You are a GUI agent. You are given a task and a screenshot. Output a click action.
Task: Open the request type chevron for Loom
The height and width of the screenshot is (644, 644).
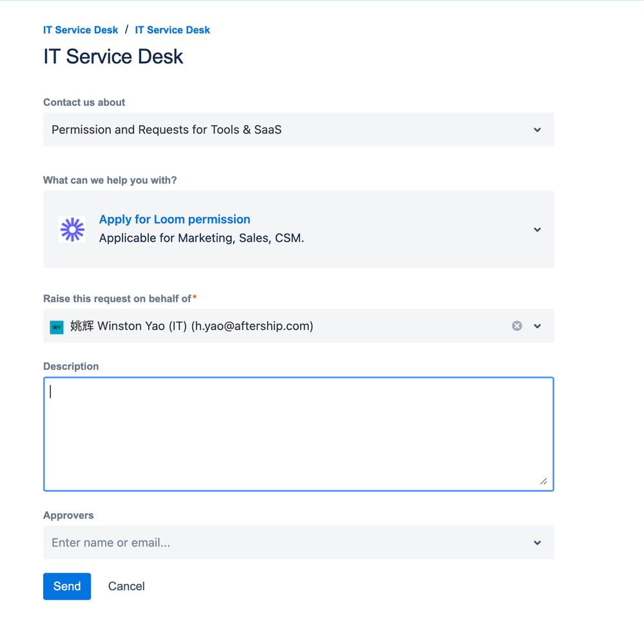(x=537, y=229)
